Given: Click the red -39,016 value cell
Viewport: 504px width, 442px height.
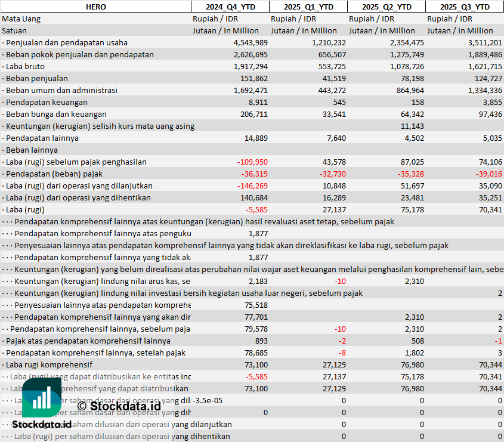Looking at the screenshot, I should (488, 174).
